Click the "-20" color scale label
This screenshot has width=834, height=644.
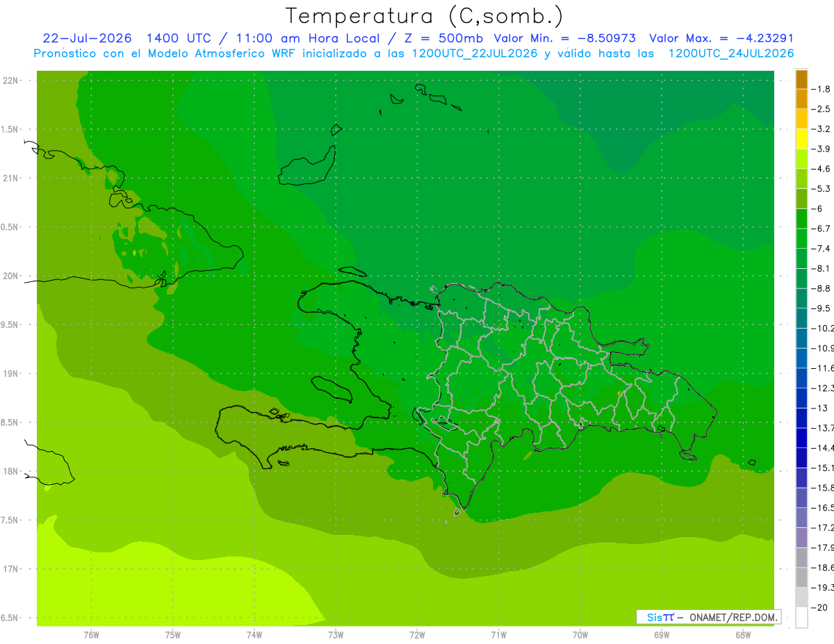point(821,608)
